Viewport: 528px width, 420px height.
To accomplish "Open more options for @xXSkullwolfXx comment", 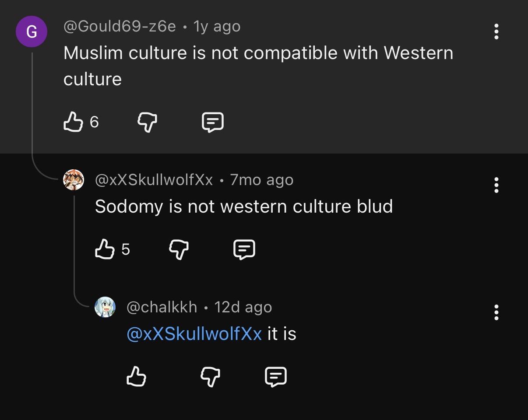I will tap(496, 185).
